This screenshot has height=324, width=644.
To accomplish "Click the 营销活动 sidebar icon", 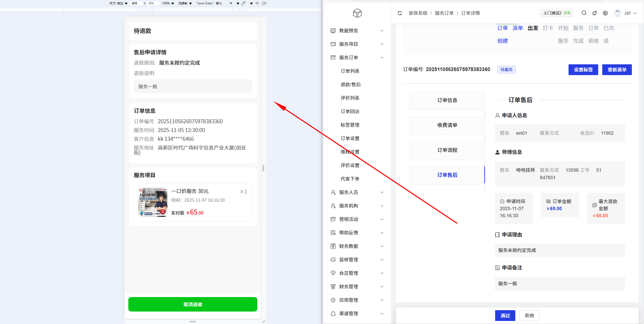I will pyautogui.click(x=333, y=219).
